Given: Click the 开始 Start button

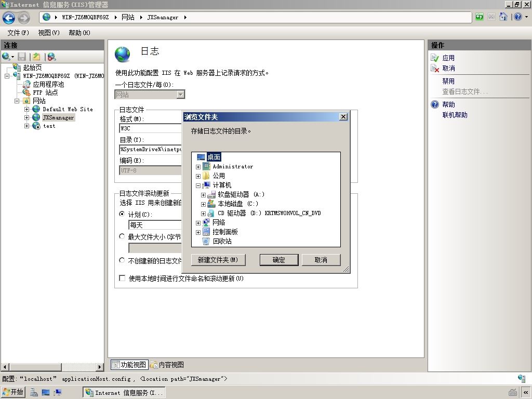Looking at the screenshot, I should click(13, 392).
